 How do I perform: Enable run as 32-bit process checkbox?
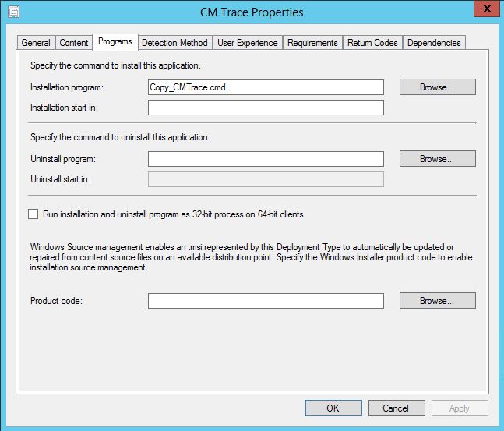tap(33, 214)
